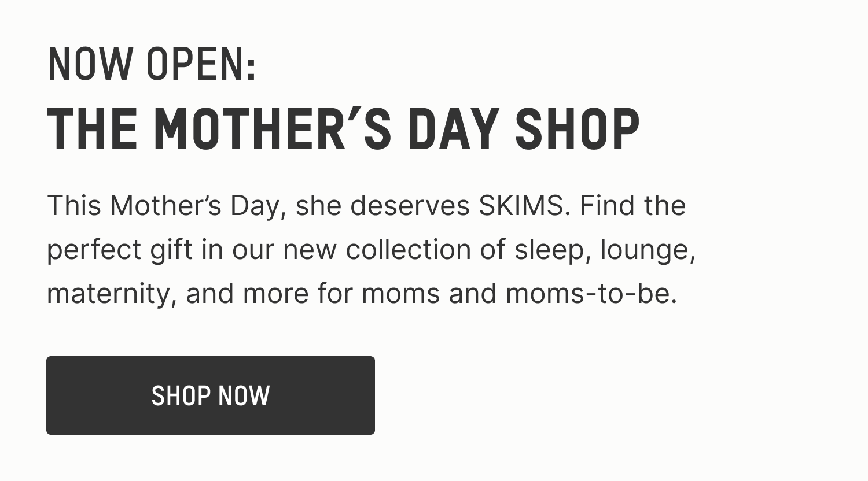Select the third line of body text
The image size is (868, 481).
point(365,293)
